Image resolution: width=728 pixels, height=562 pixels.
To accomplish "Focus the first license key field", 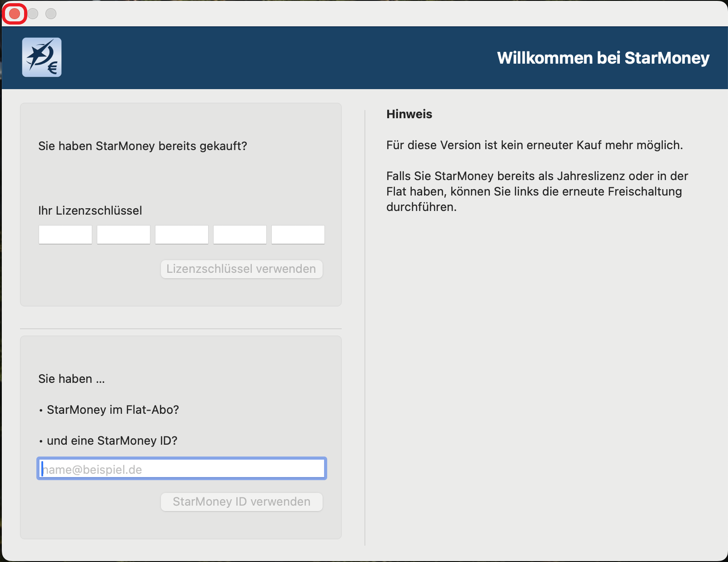I will pyautogui.click(x=65, y=235).
